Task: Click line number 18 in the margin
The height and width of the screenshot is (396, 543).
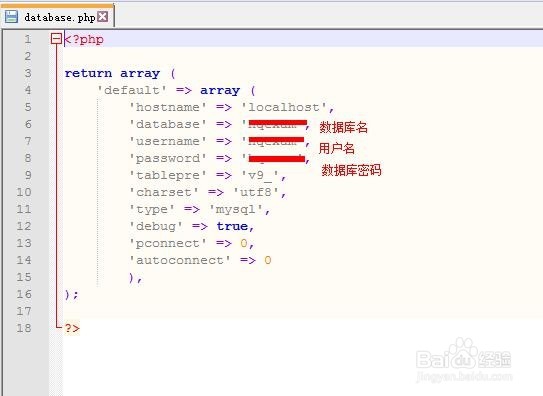Action: tap(24, 328)
